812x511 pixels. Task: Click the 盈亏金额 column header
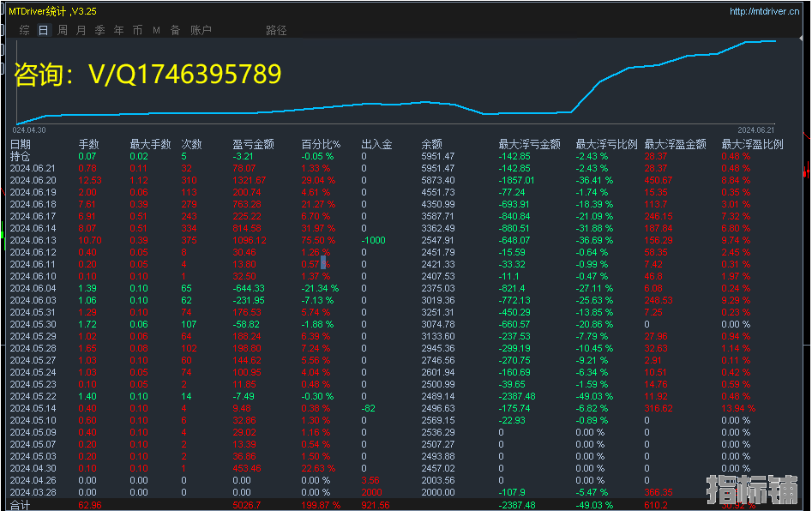click(253, 144)
